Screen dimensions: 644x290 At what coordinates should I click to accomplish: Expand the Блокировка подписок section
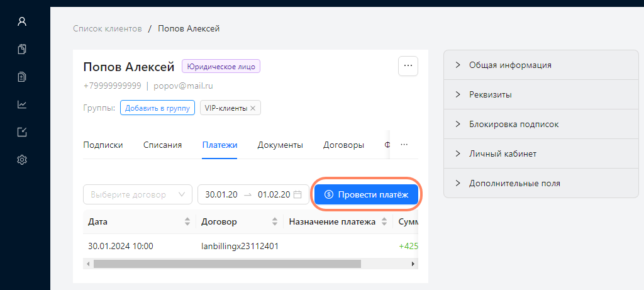[513, 124]
